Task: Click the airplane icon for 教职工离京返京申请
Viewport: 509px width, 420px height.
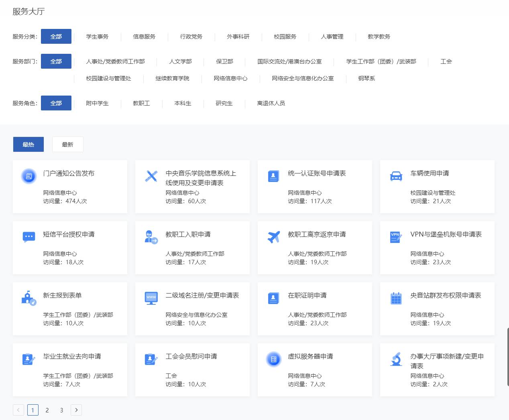Action: point(273,237)
